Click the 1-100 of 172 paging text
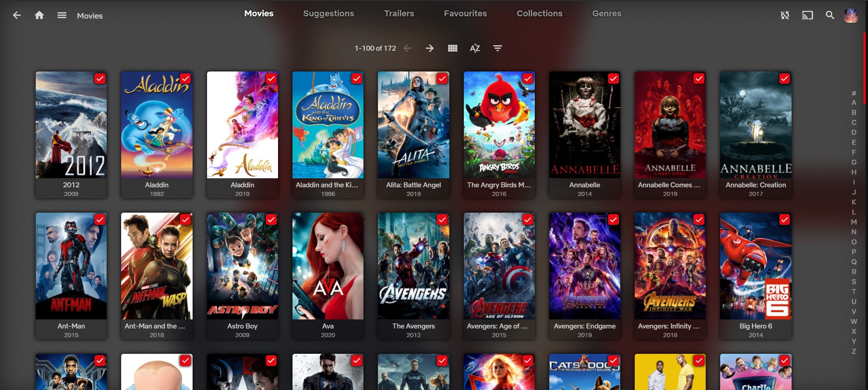This screenshot has height=390, width=868. tap(375, 48)
